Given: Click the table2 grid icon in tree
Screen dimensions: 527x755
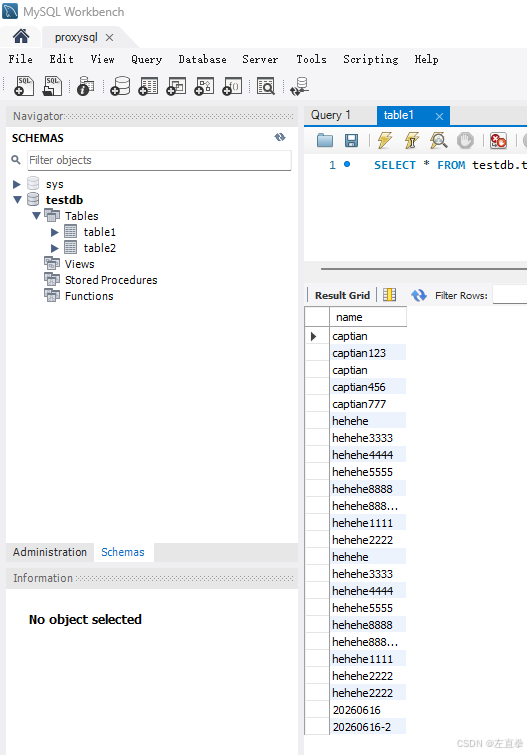Looking at the screenshot, I should click(x=70, y=247).
